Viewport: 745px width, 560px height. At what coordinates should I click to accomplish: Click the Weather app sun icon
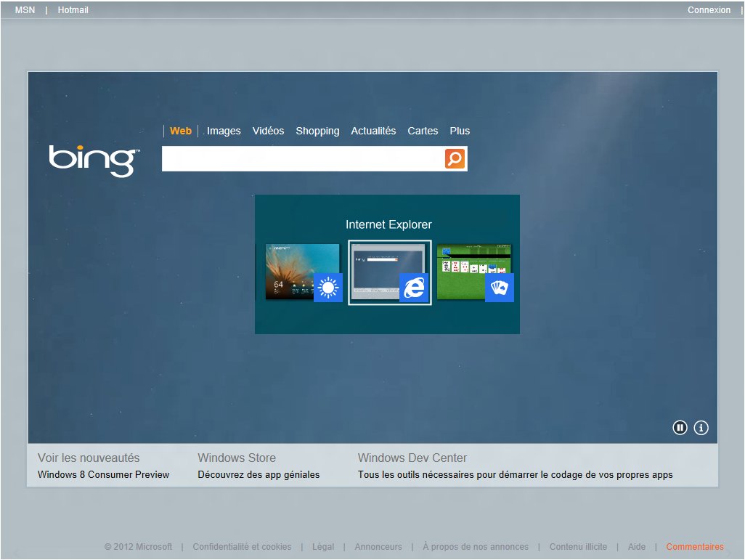pos(328,288)
